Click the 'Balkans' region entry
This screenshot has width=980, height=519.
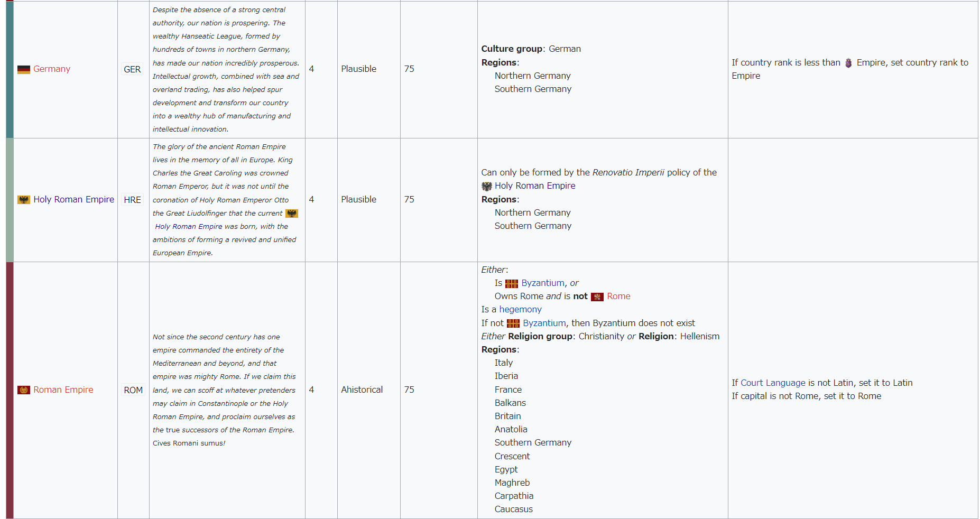(x=510, y=403)
